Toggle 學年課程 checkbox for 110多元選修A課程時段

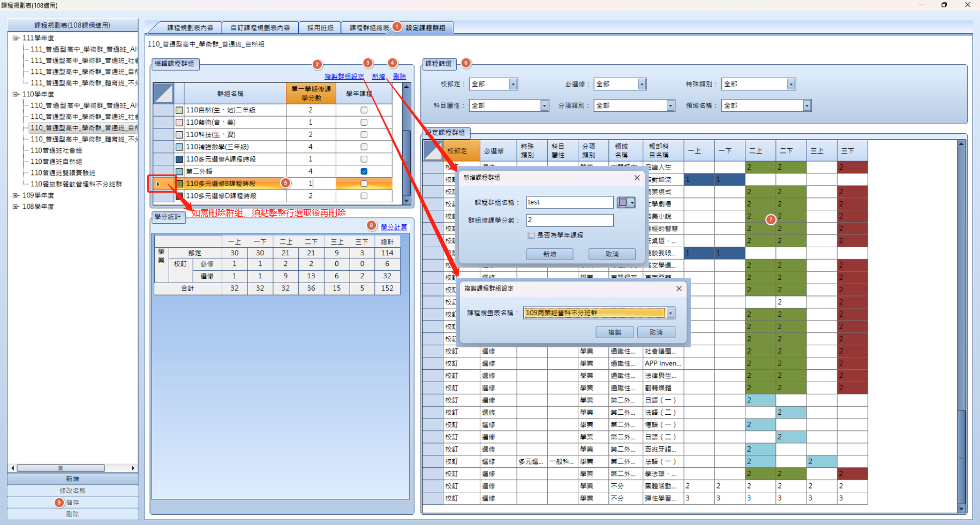point(364,159)
